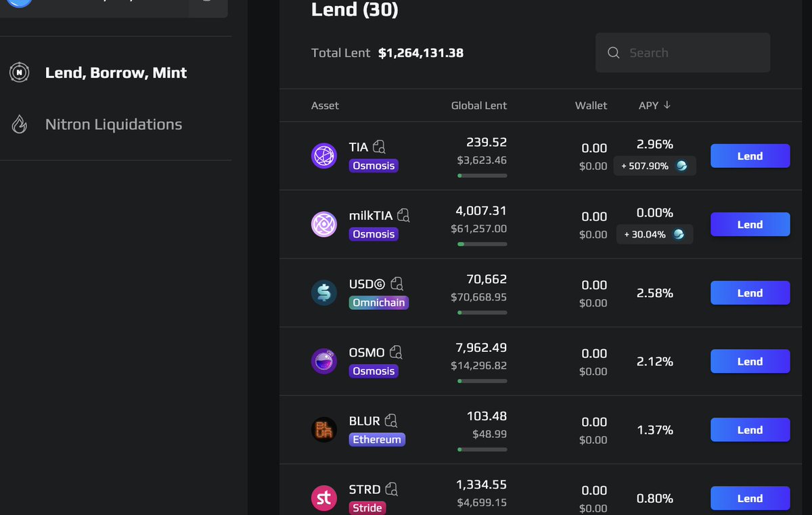
Task: Click the USDC asset token icon
Action: [324, 292]
